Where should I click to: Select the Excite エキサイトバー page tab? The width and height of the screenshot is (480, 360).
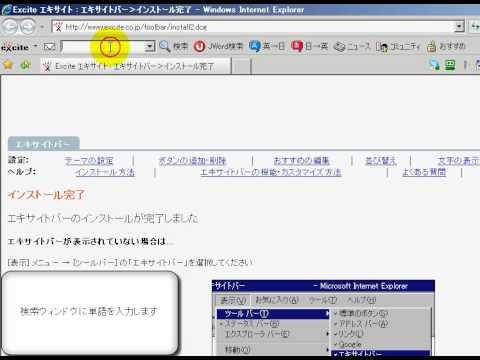(x=135, y=66)
